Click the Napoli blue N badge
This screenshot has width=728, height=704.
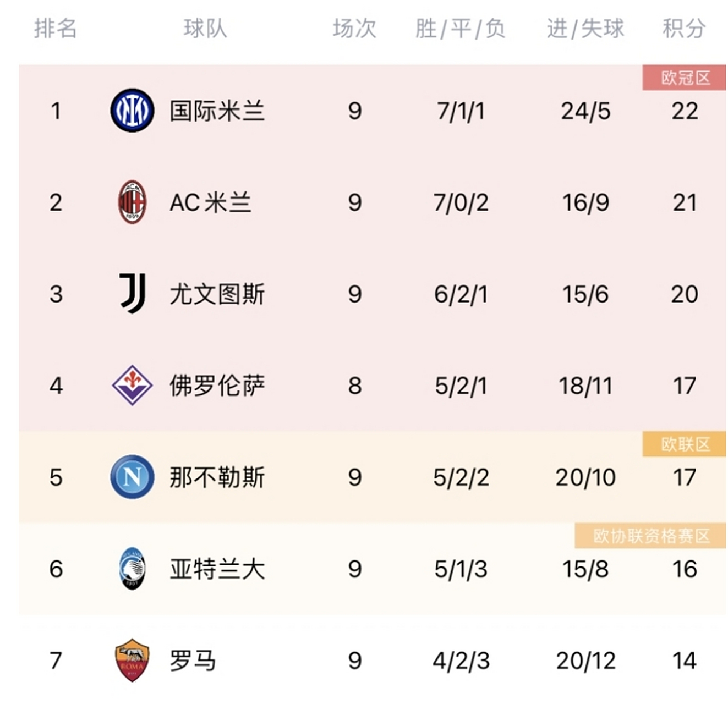tap(132, 477)
